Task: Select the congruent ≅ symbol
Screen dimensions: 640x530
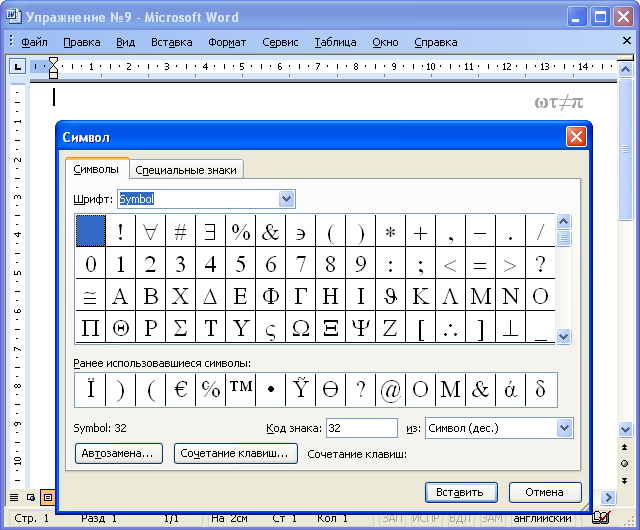Action: tap(90, 295)
